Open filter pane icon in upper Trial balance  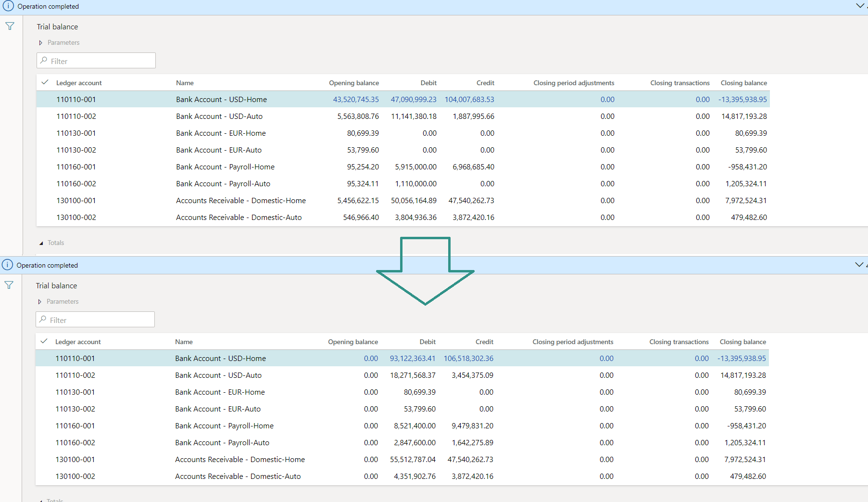pos(10,26)
